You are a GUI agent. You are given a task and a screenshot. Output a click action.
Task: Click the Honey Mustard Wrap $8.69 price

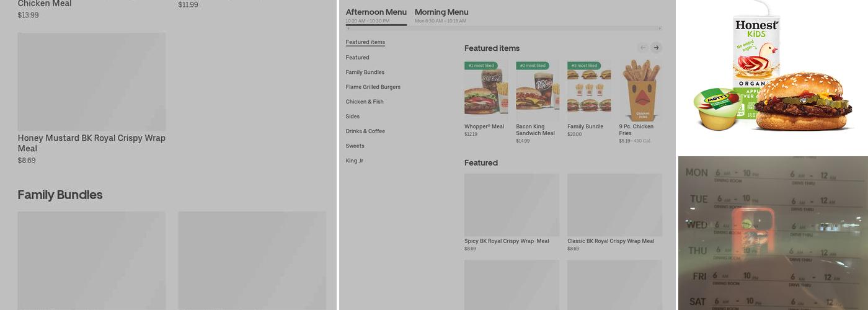[x=27, y=161]
